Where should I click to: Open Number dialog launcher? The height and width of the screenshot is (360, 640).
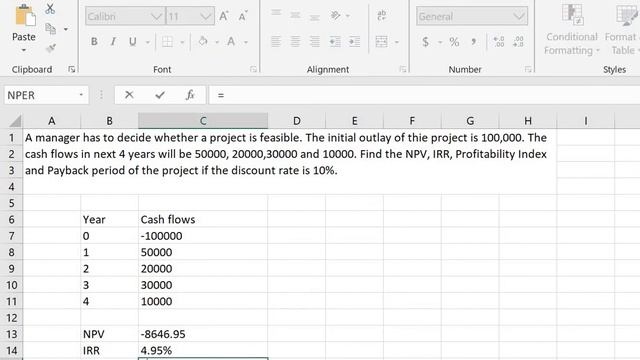tap(528, 69)
